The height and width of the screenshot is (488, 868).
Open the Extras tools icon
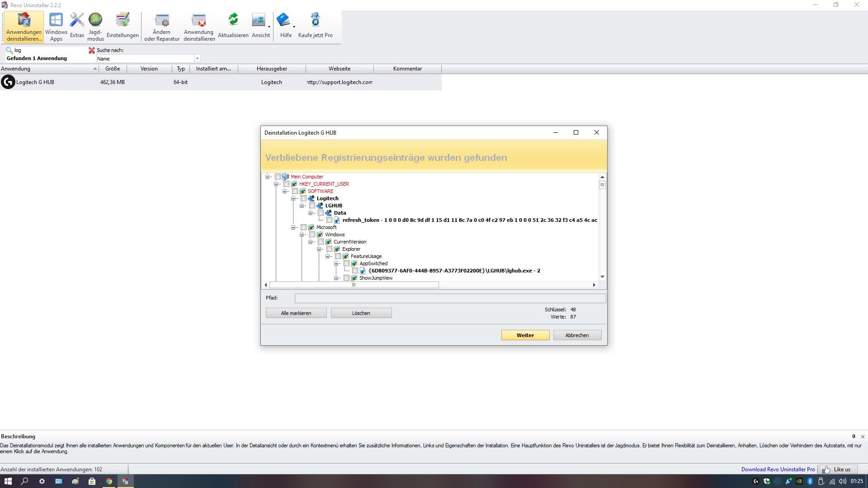point(77,26)
